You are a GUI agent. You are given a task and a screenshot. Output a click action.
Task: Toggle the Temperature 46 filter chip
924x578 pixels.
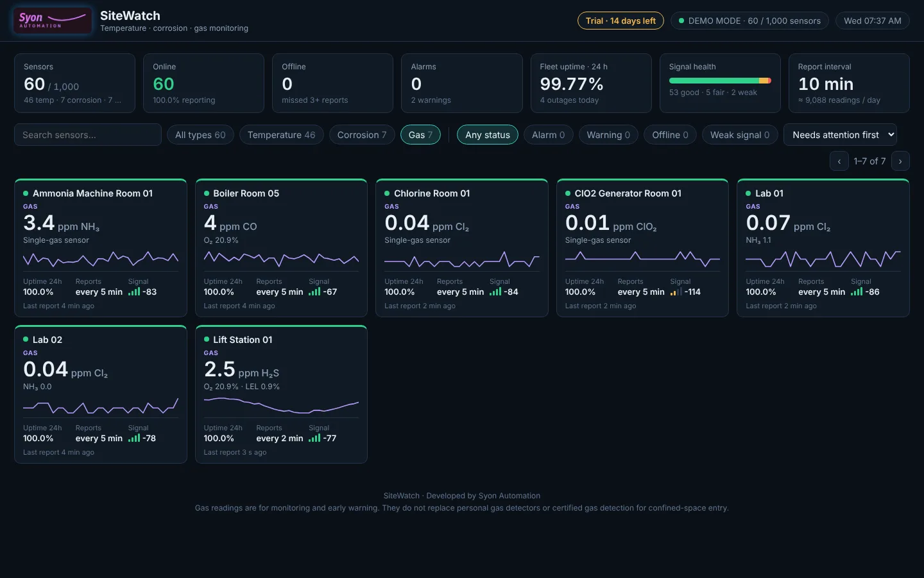tap(282, 135)
